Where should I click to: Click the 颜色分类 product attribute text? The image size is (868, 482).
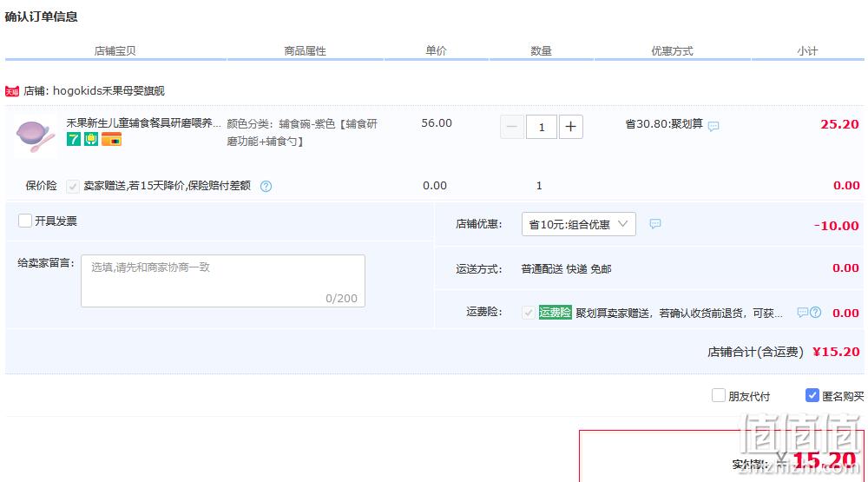click(302, 132)
